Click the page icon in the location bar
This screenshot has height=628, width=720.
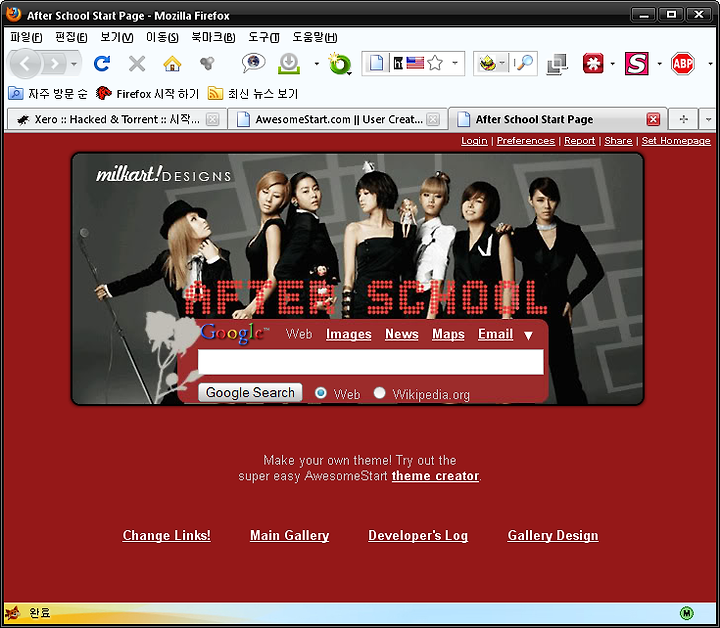[x=376, y=63]
